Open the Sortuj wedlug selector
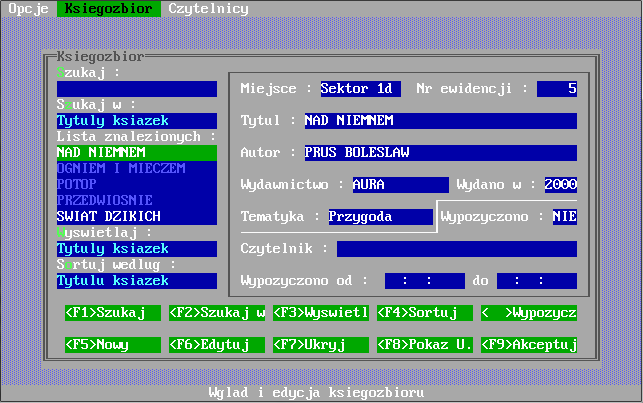The image size is (643, 403). [x=136, y=281]
